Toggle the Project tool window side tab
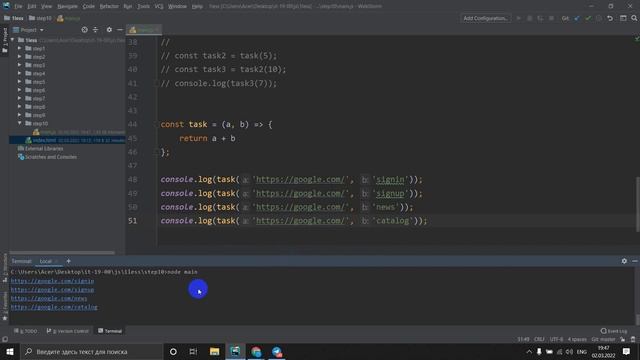This screenshot has width=640, height=360. tap(4, 40)
